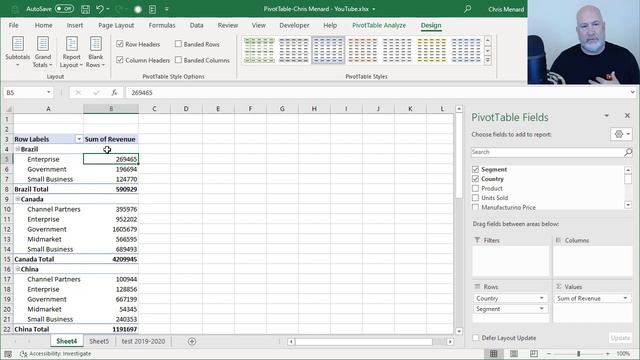Click the Tools gear in PivotTable Fields
Viewport: 640px width, 360px height.
[x=621, y=134]
